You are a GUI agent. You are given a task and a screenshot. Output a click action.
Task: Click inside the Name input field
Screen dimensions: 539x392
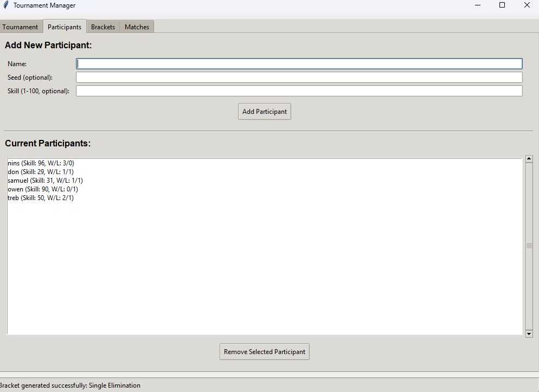pos(298,63)
